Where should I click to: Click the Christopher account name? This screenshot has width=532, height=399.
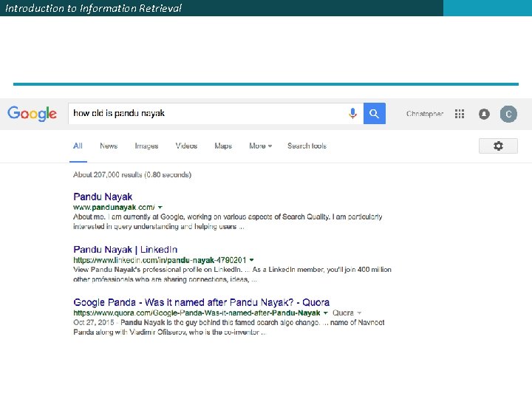pyautogui.click(x=425, y=114)
